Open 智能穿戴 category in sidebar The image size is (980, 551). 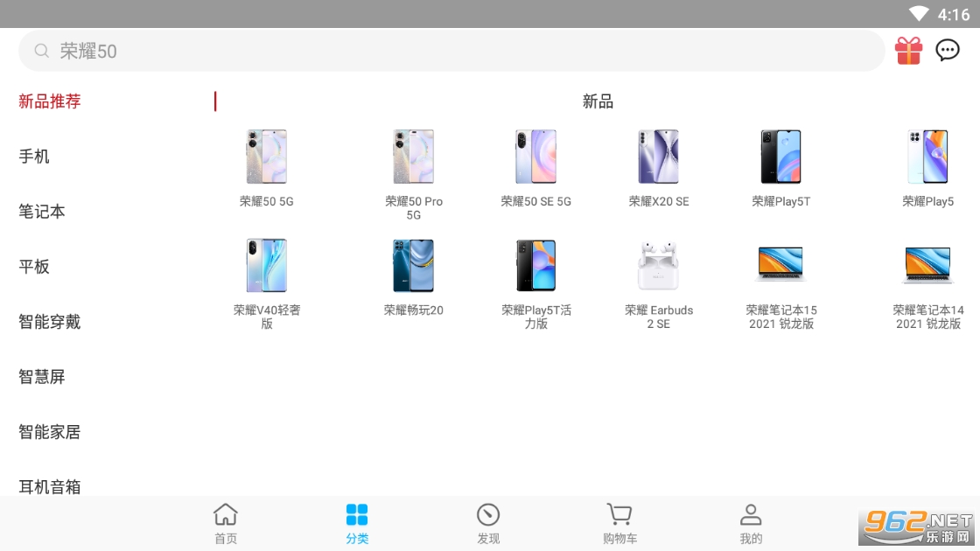click(x=49, y=322)
